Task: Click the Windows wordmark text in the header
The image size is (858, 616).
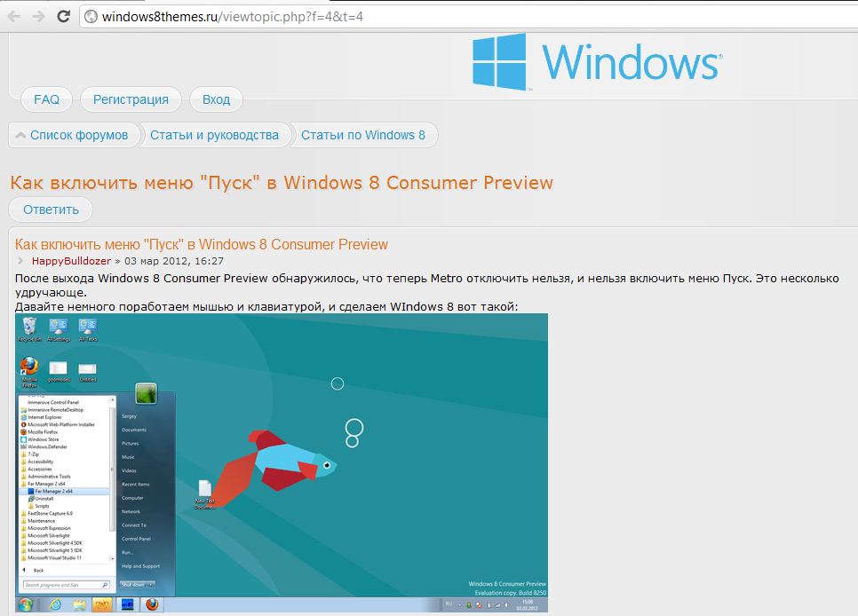Action: [x=631, y=62]
